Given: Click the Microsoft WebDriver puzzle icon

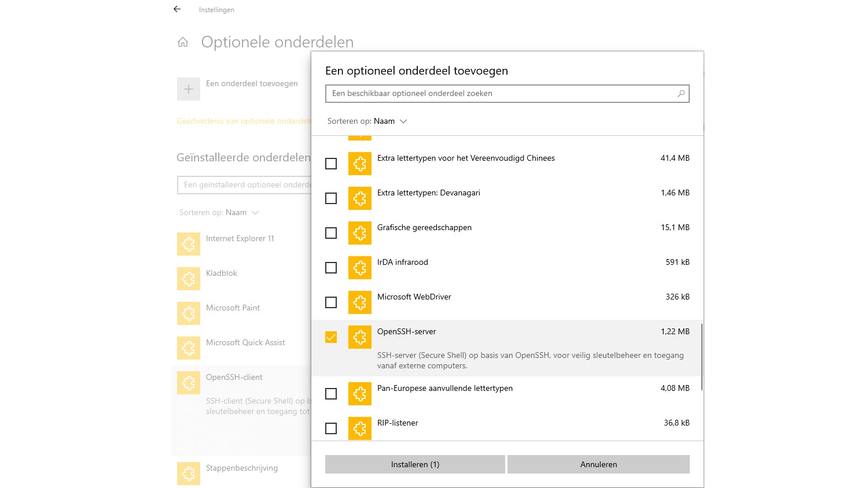Looking at the screenshot, I should pos(359,302).
